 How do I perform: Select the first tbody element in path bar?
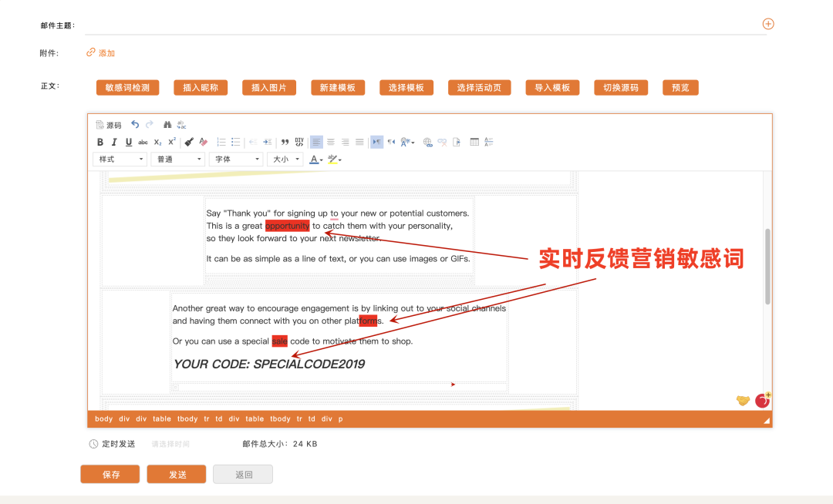click(x=187, y=418)
